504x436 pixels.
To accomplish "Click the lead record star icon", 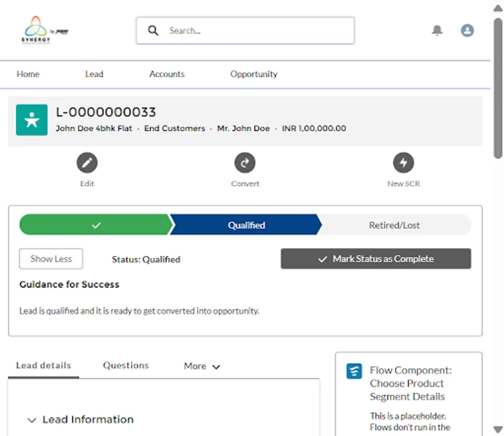I will pyautogui.click(x=31, y=120).
